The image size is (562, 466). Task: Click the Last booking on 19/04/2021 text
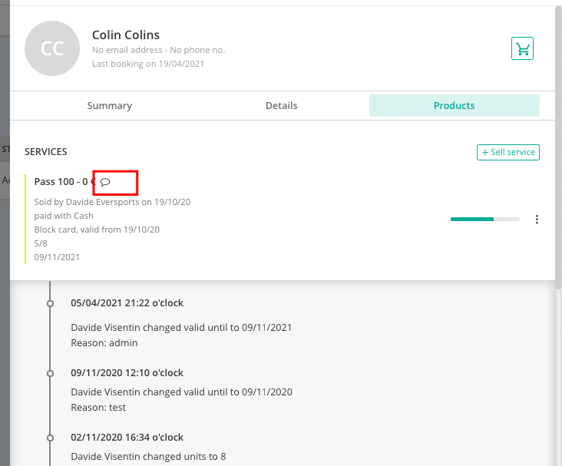[148, 64]
